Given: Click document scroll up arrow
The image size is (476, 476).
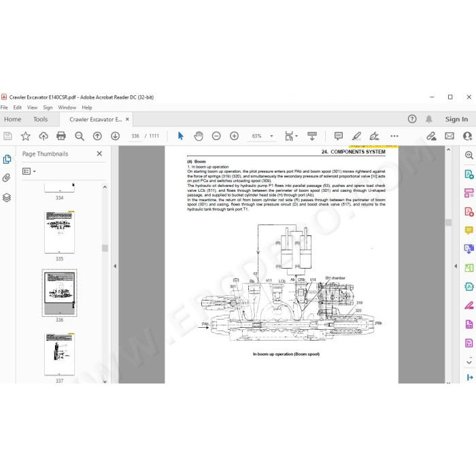Looking at the screenshot, I should pyautogui.click(x=448, y=150).
